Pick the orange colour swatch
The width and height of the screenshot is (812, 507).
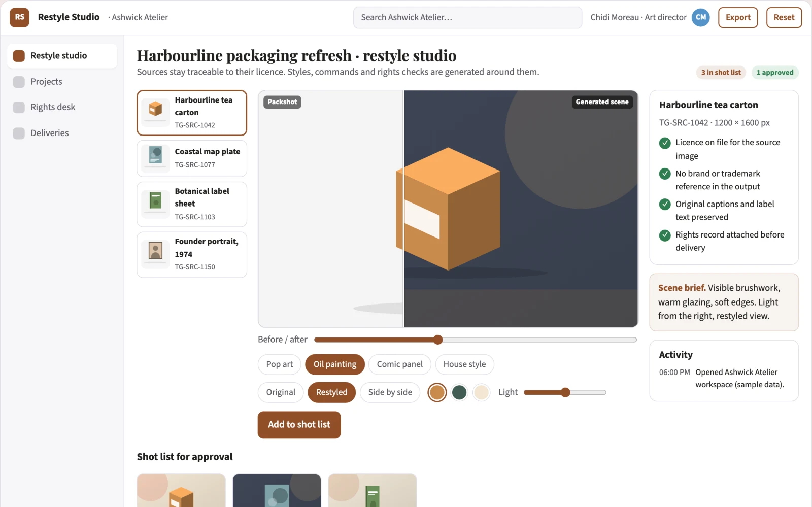tap(437, 392)
